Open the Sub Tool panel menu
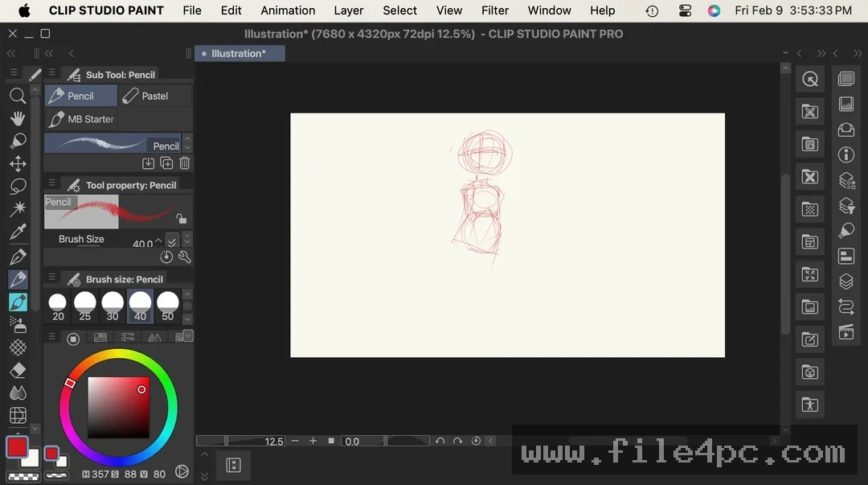This screenshot has height=485, width=868. pos(52,72)
